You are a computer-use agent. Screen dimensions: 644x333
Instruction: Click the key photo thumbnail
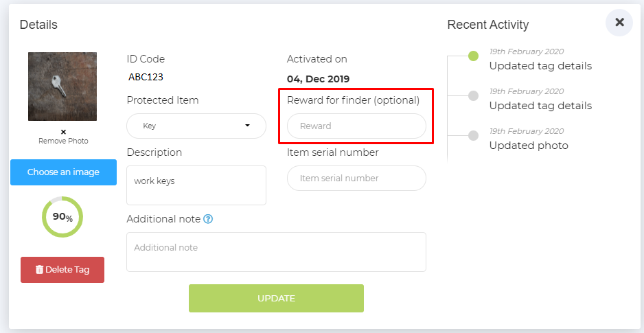tap(62, 87)
